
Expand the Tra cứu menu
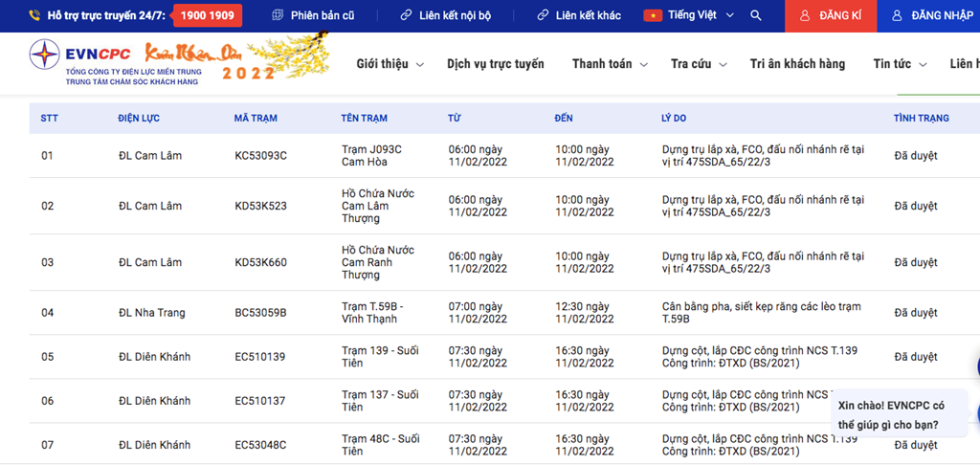(698, 64)
